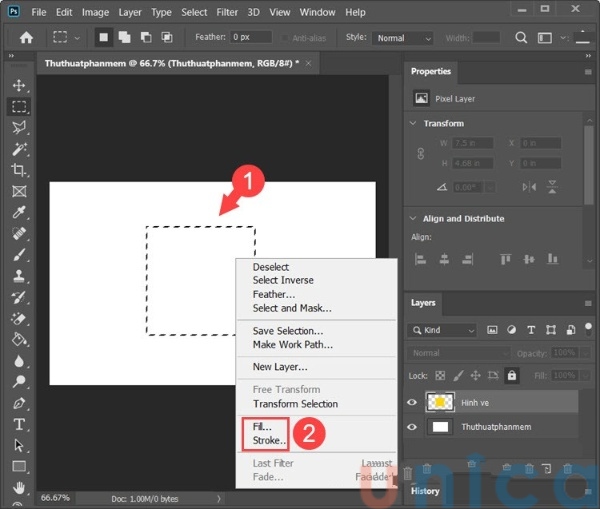
Task: Select the Pen tool
Action: 19,403
